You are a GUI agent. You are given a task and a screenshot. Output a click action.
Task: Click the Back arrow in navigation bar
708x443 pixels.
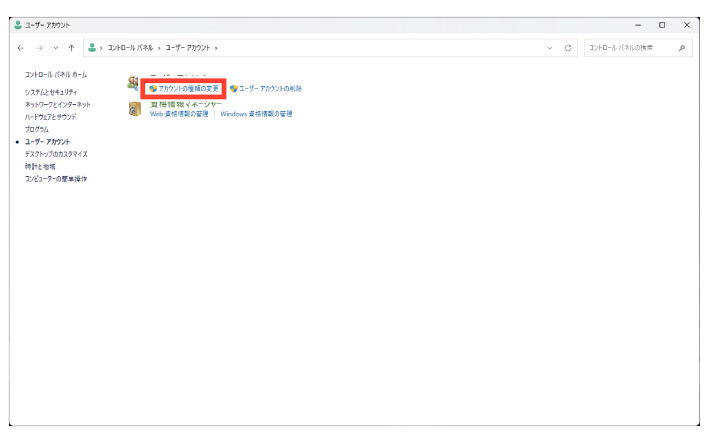21,48
